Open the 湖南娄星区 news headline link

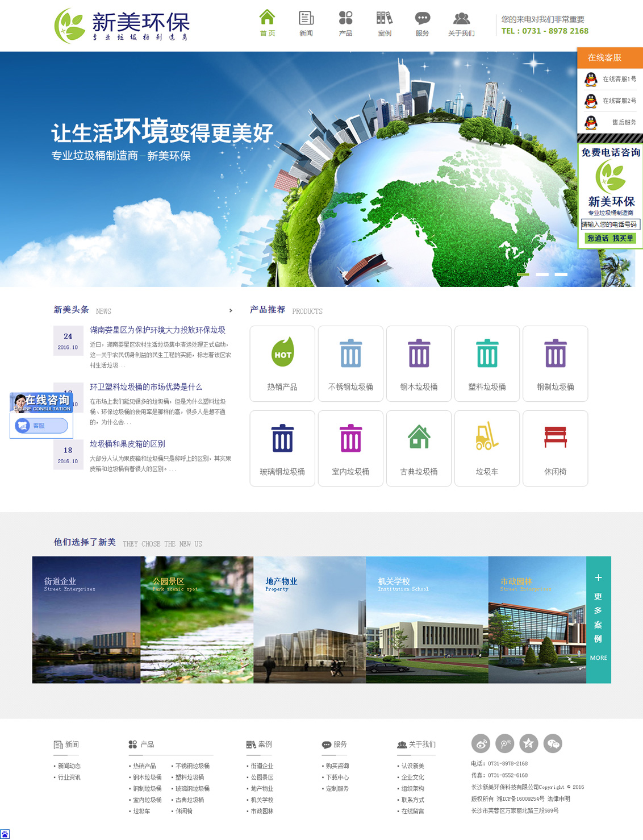point(157,330)
